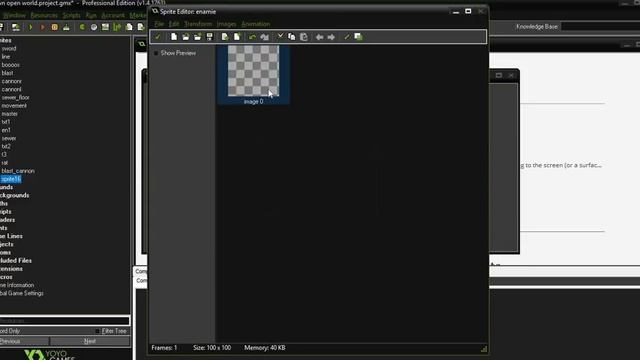Create a script icon in main toolbar
This screenshot has width=640, height=360.
(x=129, y=27)
